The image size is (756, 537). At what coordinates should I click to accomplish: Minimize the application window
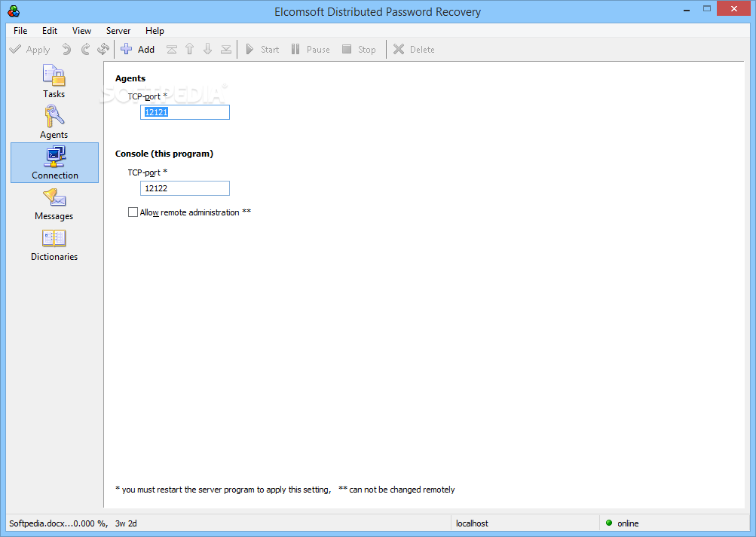coord(687,9)
